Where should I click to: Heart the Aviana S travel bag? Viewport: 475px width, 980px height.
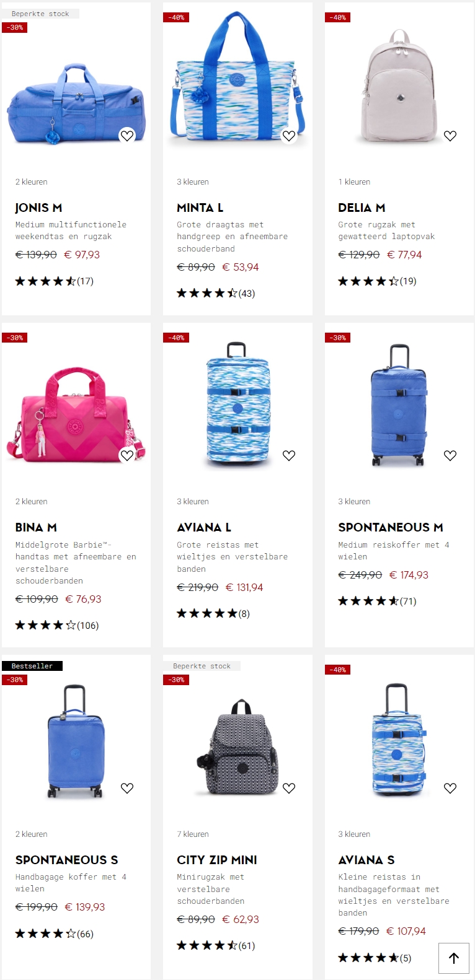click(450, 788)
